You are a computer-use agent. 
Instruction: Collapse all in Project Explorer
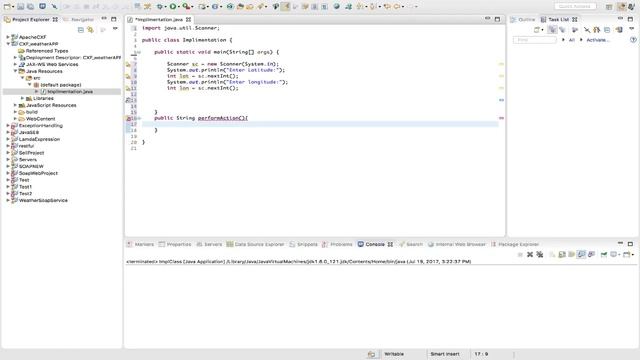pos(81,30)
